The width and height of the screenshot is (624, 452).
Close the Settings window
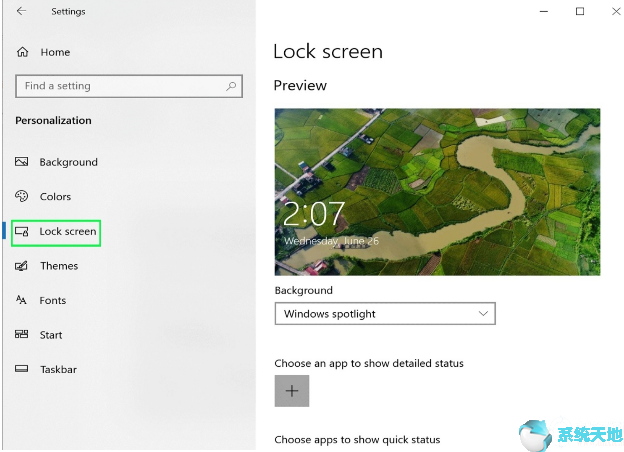point(616,11)
